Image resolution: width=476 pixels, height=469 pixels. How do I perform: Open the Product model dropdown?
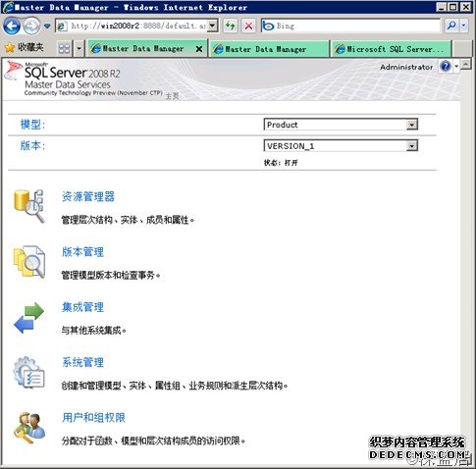coord(341,125)
